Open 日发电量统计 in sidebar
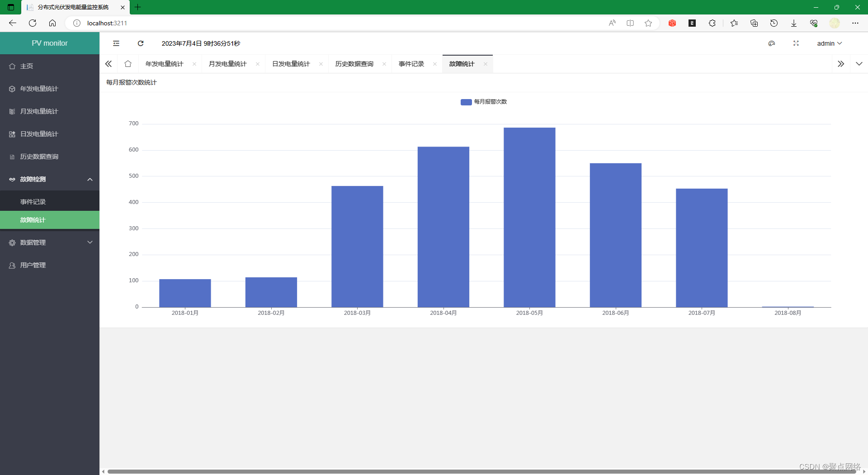Image resolution: width=868 pixels, height=475 pixels. 50,134
